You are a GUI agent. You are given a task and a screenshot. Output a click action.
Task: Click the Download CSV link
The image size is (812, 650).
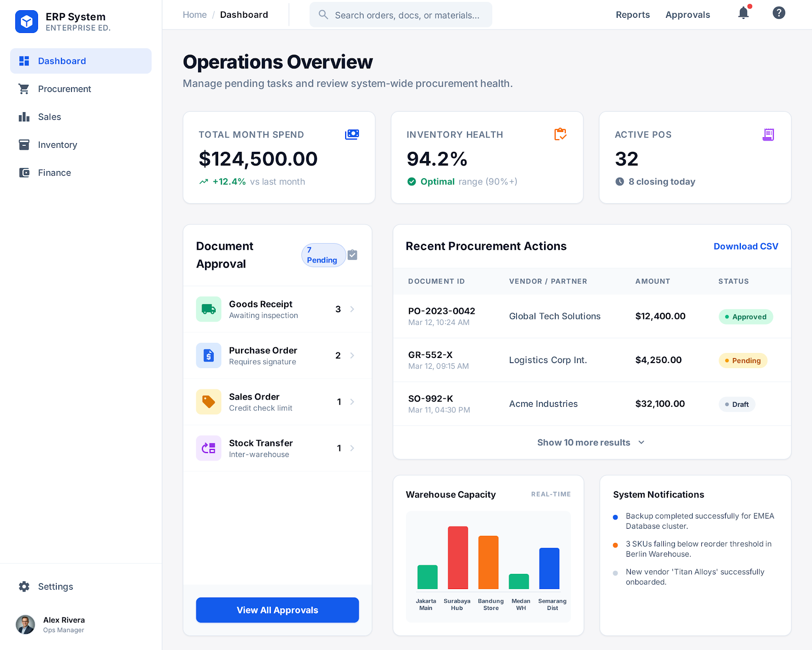point(746,246)
